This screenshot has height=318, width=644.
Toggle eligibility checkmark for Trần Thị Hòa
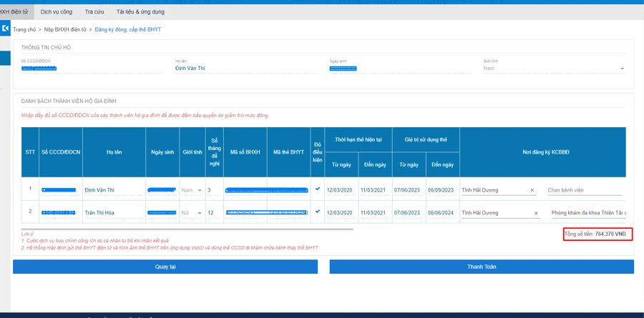click(x=318, y=212)
